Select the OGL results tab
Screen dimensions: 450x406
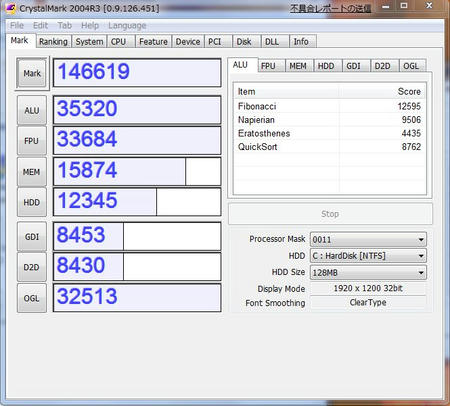pyautogui.click(x=411, y=66)
